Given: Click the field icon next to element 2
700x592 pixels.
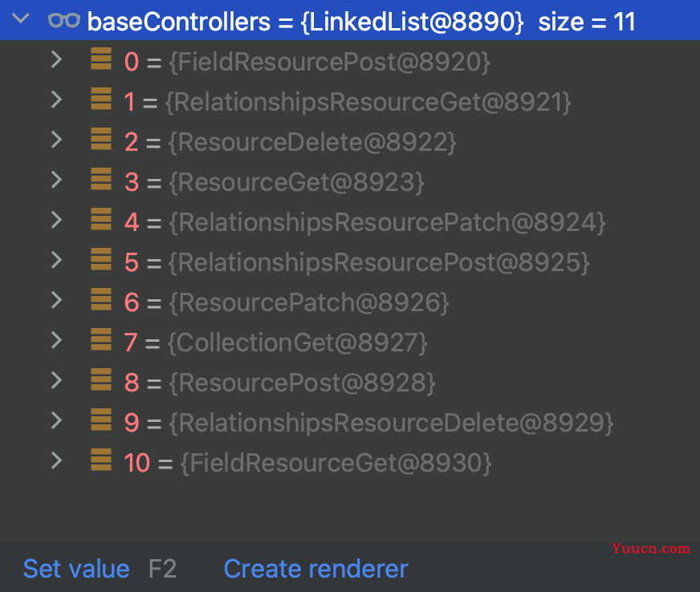Looking at the screenshot, I should point(101,140).
